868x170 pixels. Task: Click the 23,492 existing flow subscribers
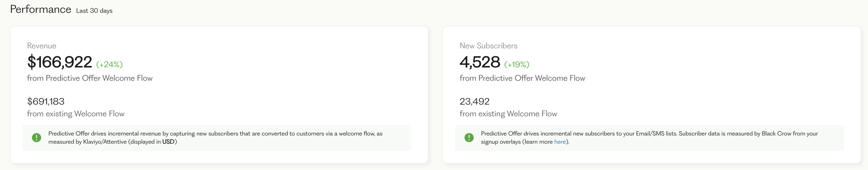tap(474, 102)
